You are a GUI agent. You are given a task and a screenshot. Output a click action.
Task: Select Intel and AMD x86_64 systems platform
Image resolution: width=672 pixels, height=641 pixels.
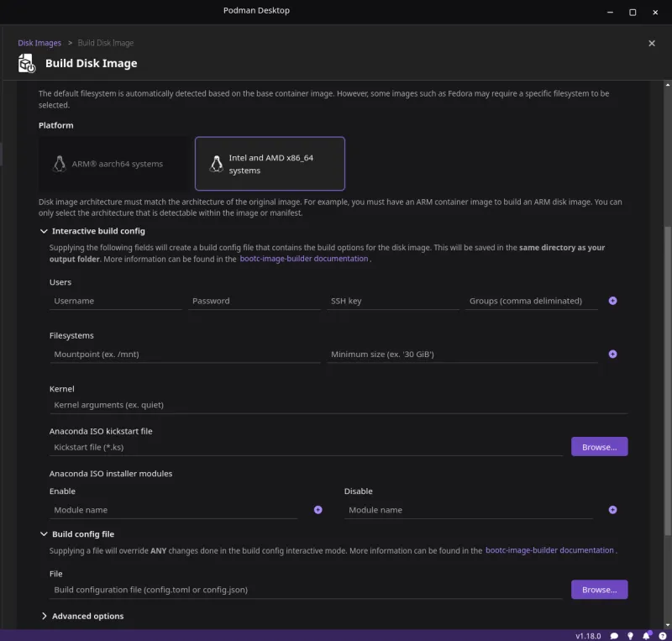pos(269,164)
